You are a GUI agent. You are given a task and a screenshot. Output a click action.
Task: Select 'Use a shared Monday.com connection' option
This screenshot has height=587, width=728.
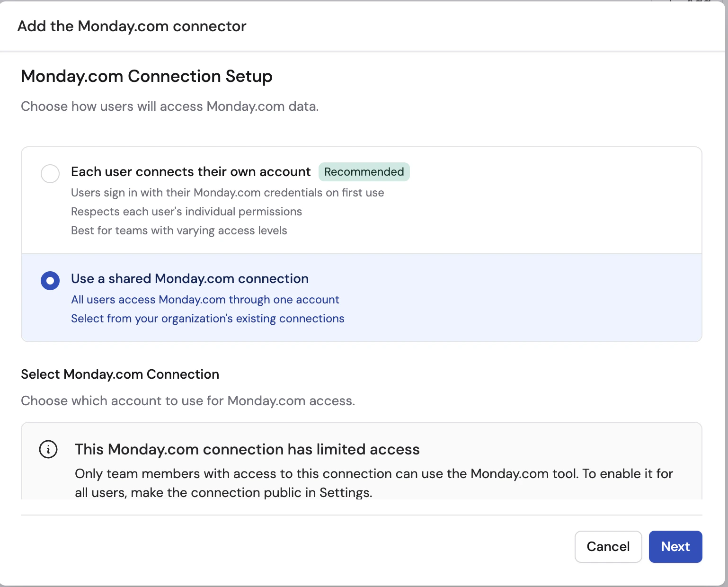[189, 279]
